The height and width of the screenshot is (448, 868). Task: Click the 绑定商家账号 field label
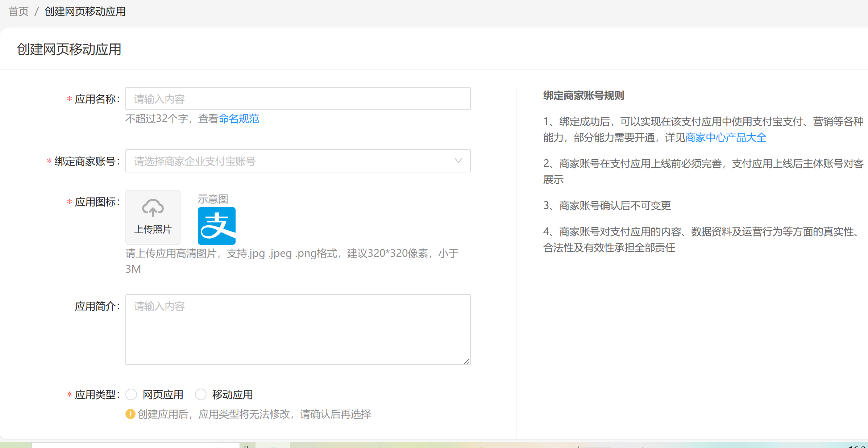[85, 161]
